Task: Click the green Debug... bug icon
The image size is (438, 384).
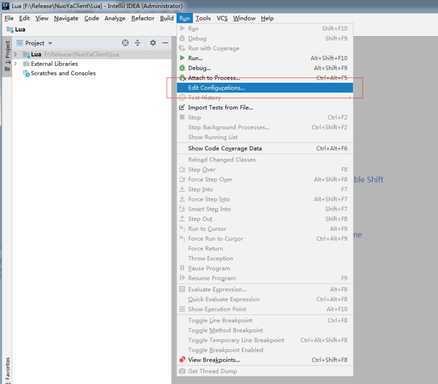Action: click(182, 68)
